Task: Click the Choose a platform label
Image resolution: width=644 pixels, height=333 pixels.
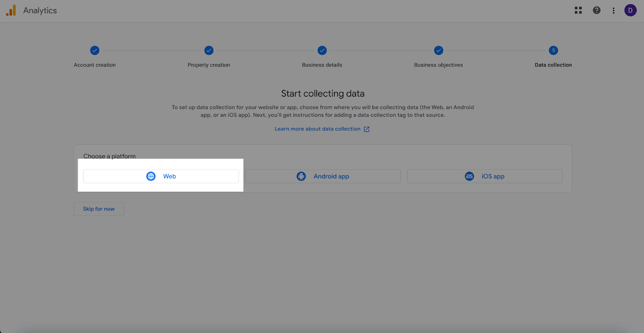Action: 109,156
